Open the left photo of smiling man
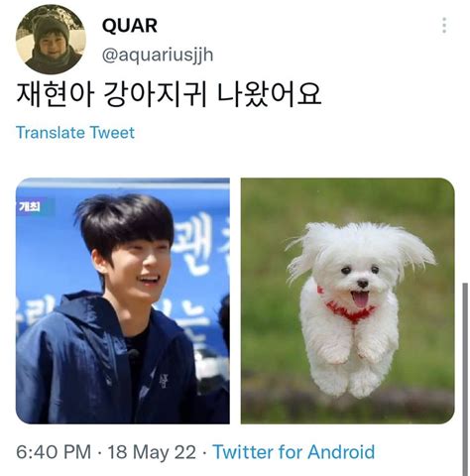 click(x=123, y=300)
